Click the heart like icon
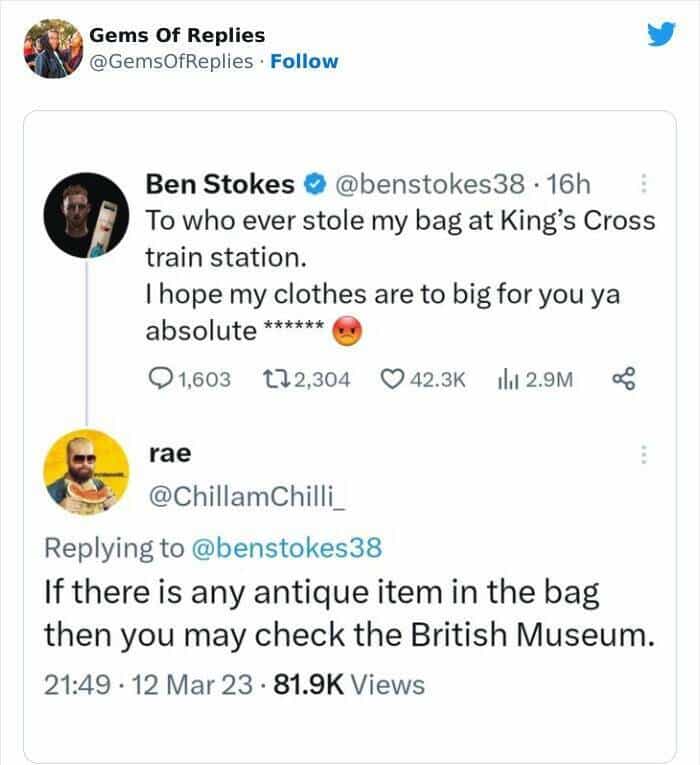 point(394,379)
